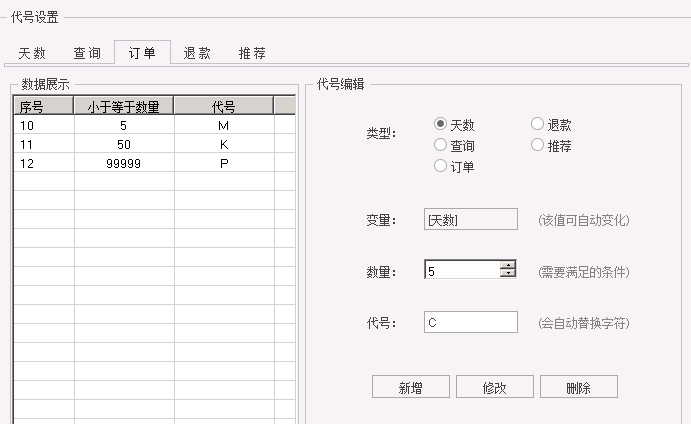Select the 退款 type radio button

tap(537, 124)
